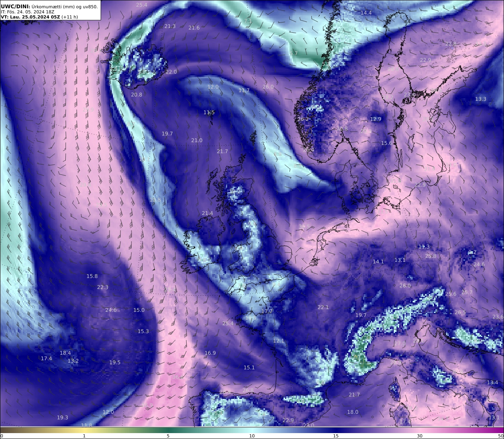
Task: Click the value label "19.3"
Action: 63,418
